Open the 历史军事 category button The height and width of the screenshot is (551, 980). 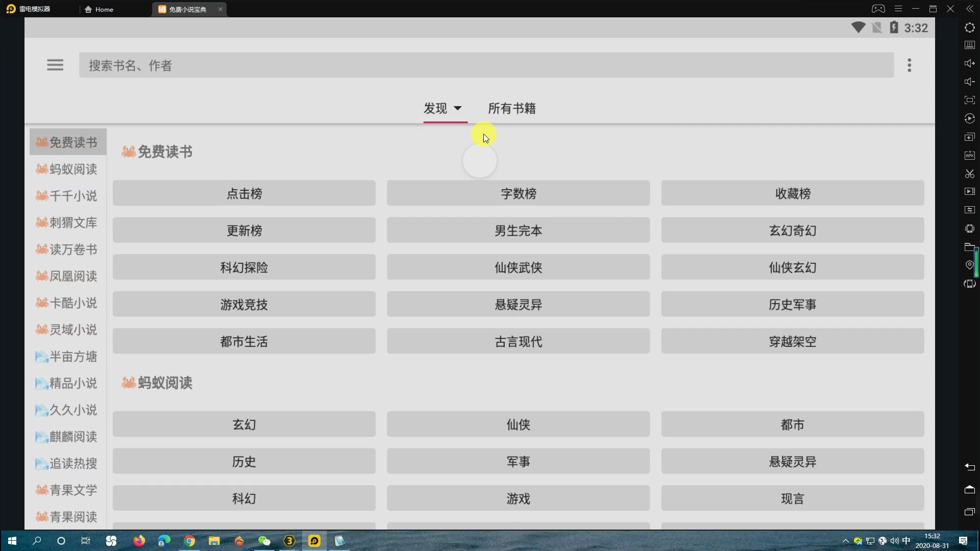point(793,305)
